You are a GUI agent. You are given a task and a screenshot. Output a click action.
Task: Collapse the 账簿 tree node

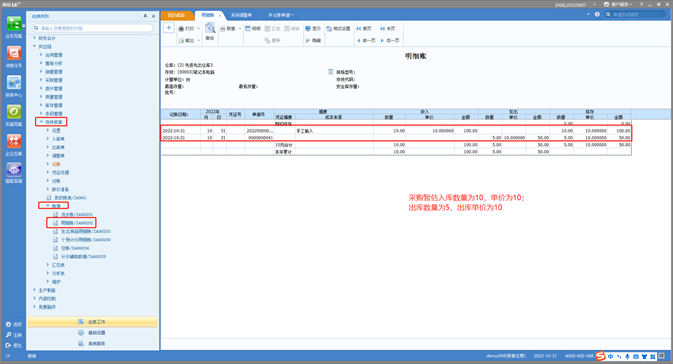pos(48,206)
